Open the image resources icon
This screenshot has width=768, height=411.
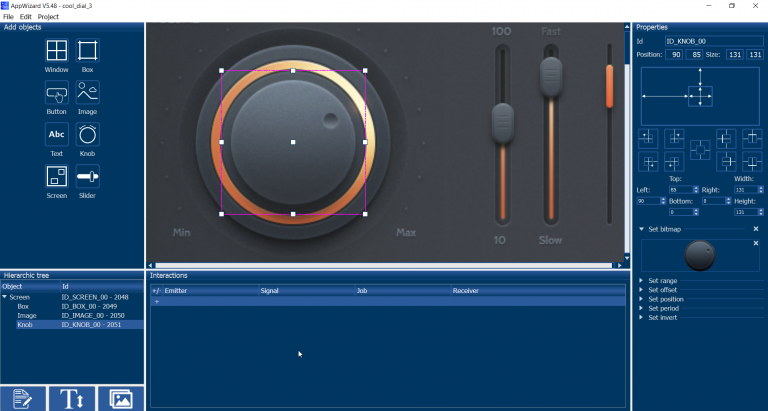tap(121, 399)
